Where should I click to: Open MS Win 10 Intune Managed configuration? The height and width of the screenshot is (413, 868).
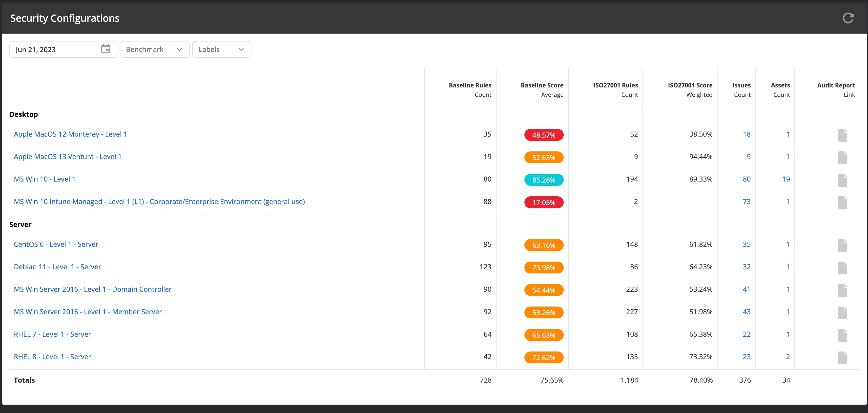159,202
